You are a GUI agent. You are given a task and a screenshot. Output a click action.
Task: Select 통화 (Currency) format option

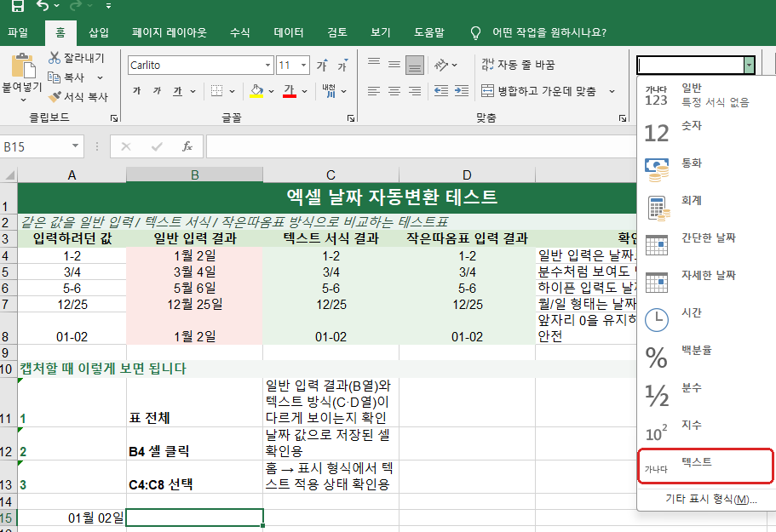[705, 169]
